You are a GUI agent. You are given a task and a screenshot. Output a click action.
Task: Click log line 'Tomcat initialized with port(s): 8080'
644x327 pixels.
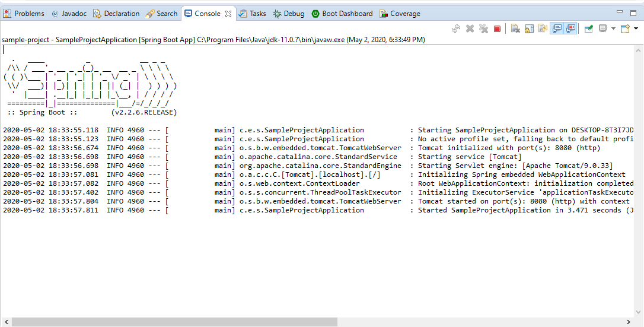tap(509, 148)
